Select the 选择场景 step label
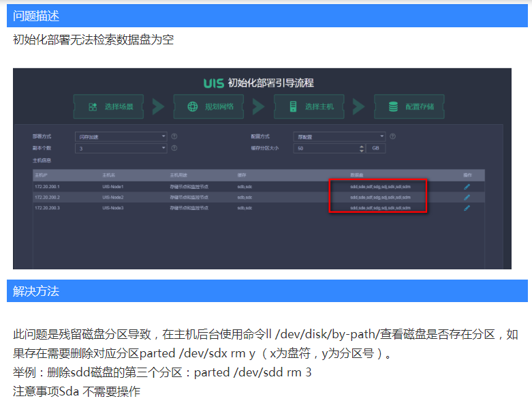Image resolution: width=532 pixels, height=403 pixels. pyautogui.click(x=119, y=107)
